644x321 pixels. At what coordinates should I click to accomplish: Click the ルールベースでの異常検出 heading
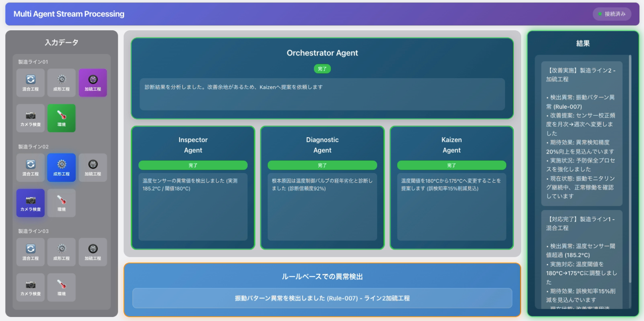tap(322, 277)
